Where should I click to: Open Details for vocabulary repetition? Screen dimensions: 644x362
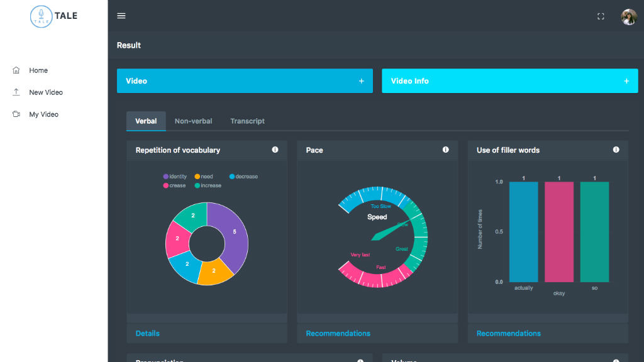coord(148,333)
